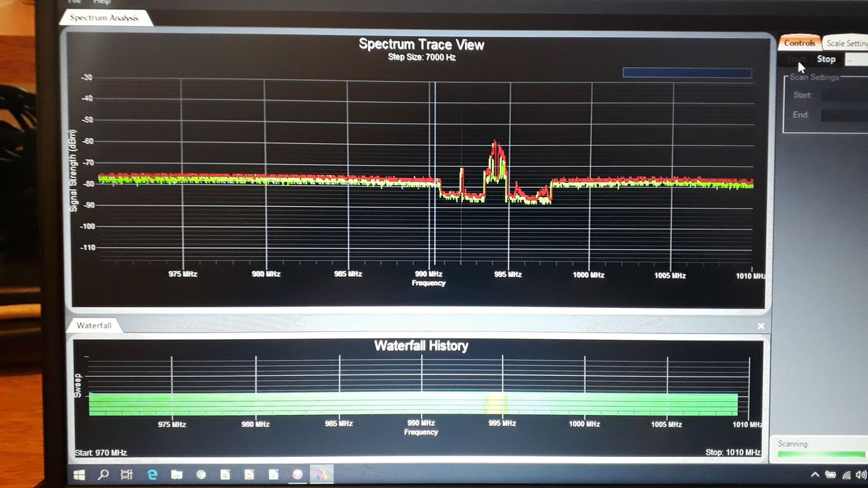The height and width of the screenshot is (488, 868).
Task: Check the battery status tray icon
Action: point(830,475)
